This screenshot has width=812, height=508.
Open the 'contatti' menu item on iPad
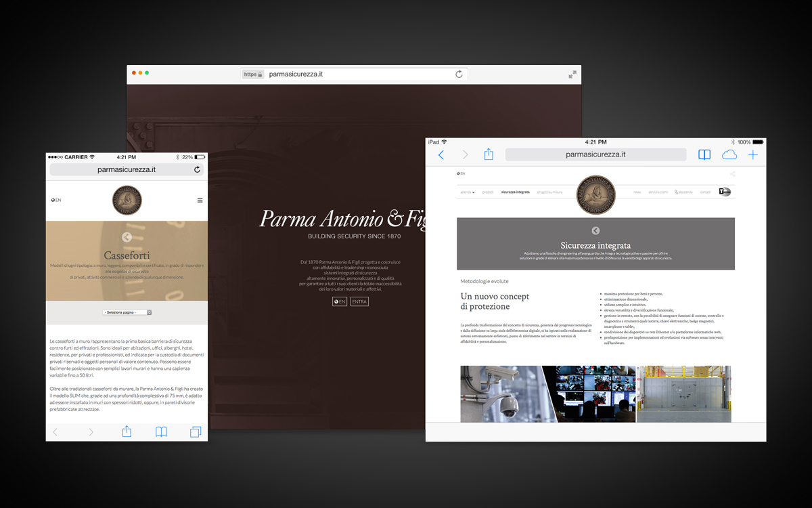click(x=705, y=192)
